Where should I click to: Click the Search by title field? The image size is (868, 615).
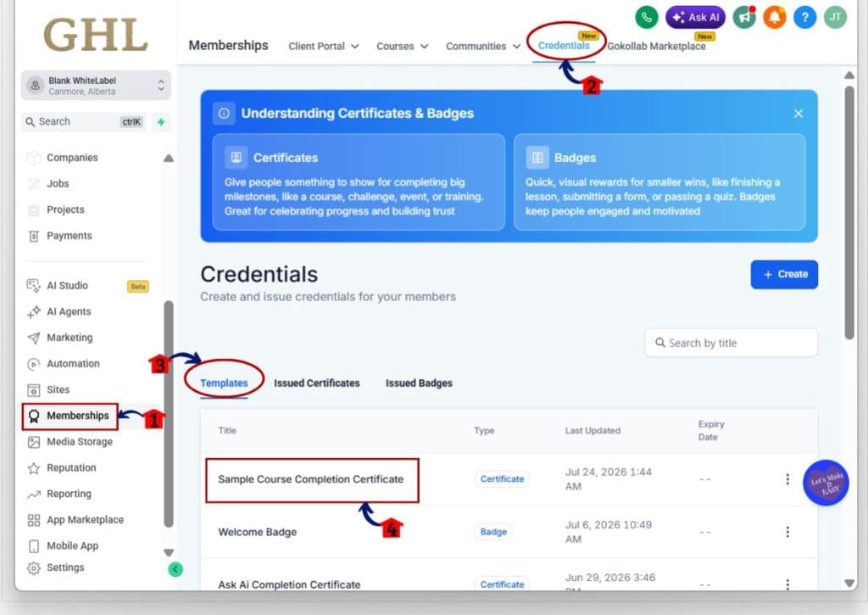click(731, 343)
